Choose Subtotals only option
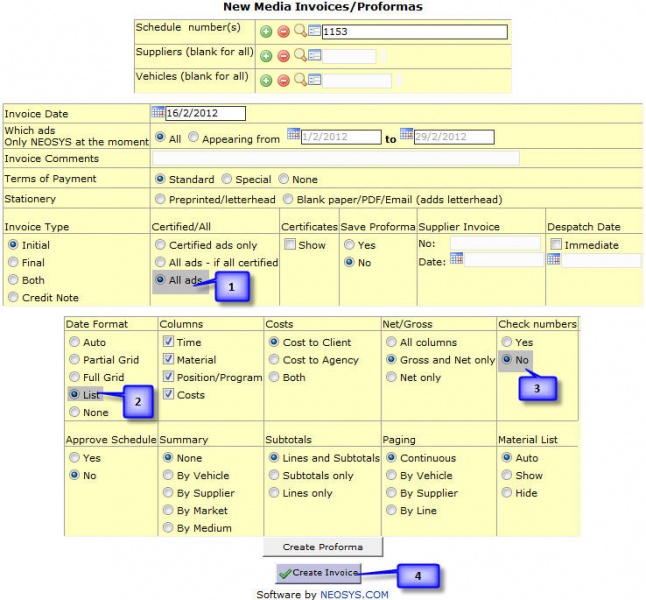The width and height of the screenshot is (646, 600). point(274,475)
